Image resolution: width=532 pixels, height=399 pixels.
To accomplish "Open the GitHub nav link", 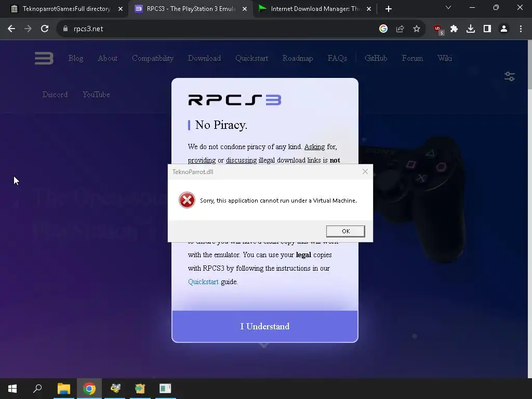I will [x=376, y=58].
